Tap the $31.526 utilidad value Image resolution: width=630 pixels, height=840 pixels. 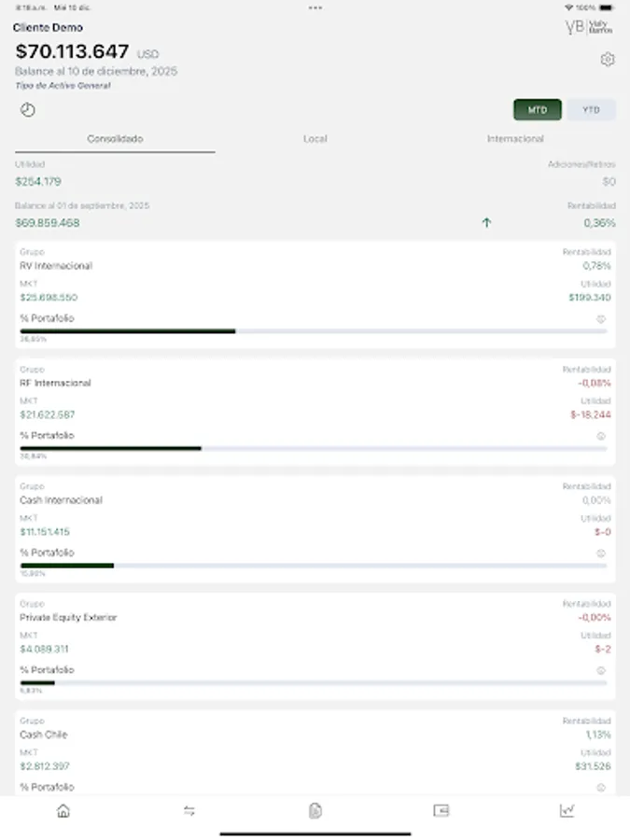pyautogui.click(x=593, y=766)
